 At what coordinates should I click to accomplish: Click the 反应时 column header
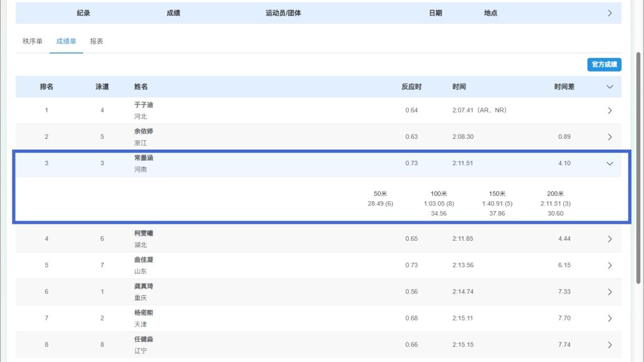(x=411, y=87)
